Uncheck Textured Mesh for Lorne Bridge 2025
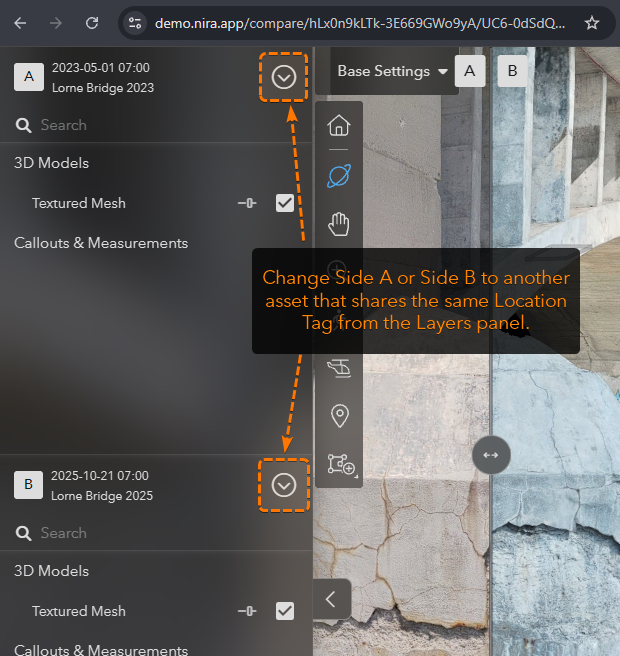Viewport: 620px width, 656px height. 285,611
